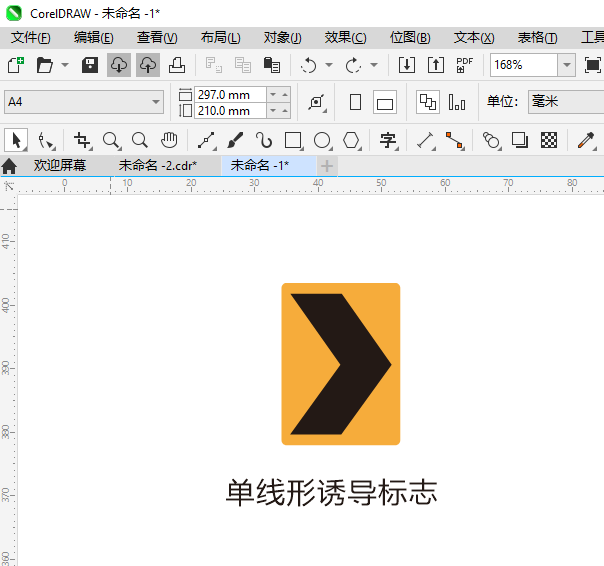Click the Redo arrow icon
Screen dimensions: 604x566
(x=353, y=65)
